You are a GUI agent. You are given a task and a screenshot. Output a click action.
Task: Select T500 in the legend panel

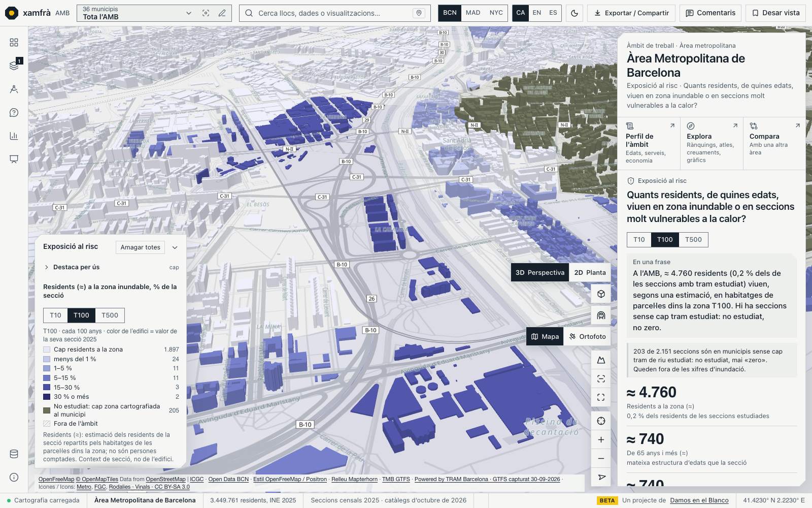[x=110, y=315]
